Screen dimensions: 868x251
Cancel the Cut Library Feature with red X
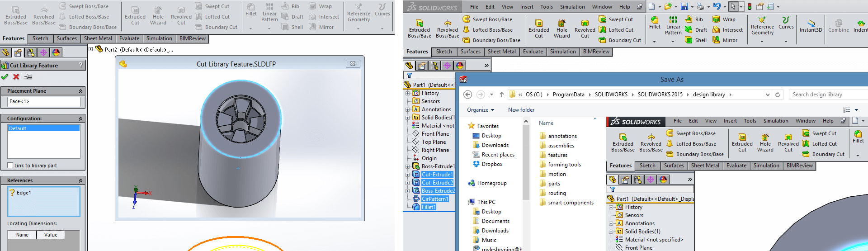pyautogui.click(x=16, y=77)
